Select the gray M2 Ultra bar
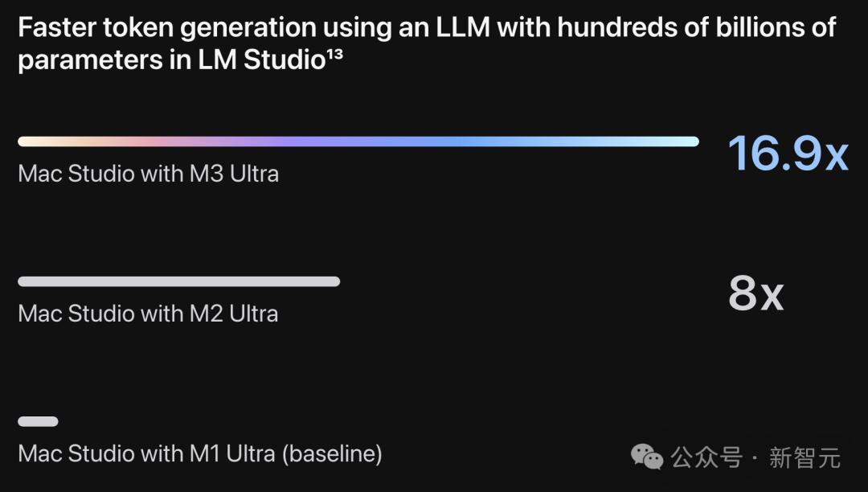The image size is (868, 492). (178, 281)
